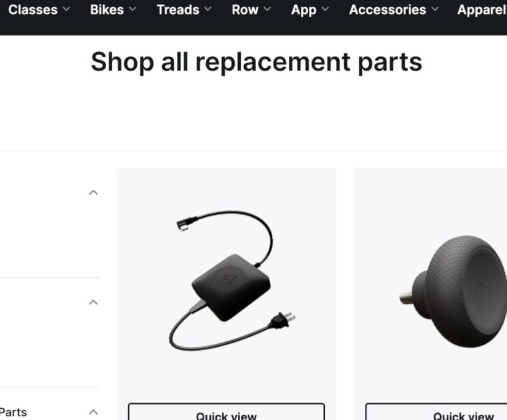The image size is (507, 420).
Task: Click chevron arrow next to Classes
Action: [x=66, y=9]
